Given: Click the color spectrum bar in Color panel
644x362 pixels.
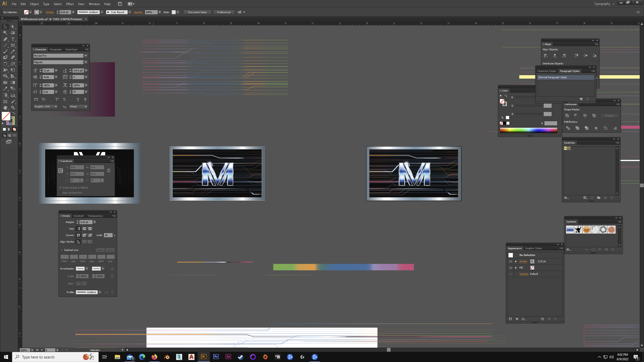Looking at the screenshot, I should (x=528, y=130).
